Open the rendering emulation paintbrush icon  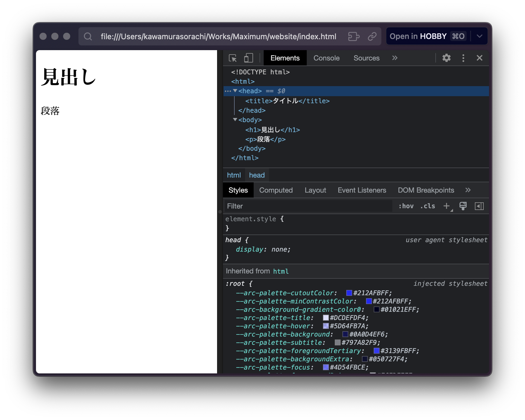[x=463, y=206]
